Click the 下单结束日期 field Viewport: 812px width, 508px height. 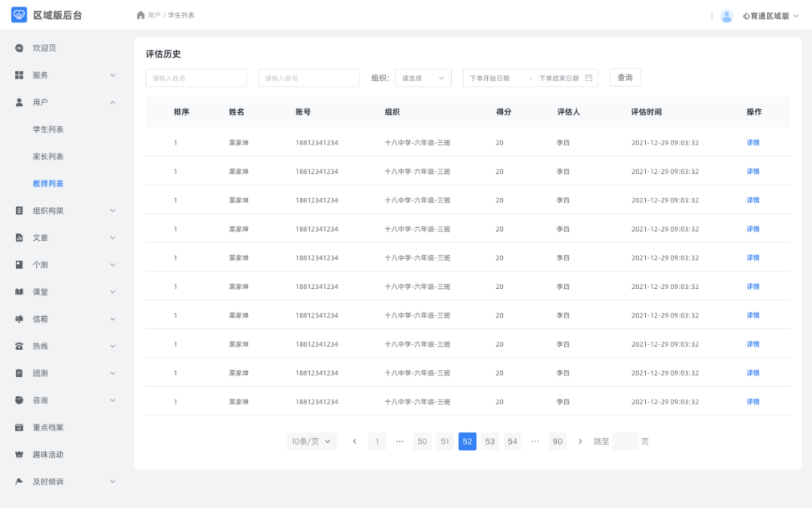[559, 78]
